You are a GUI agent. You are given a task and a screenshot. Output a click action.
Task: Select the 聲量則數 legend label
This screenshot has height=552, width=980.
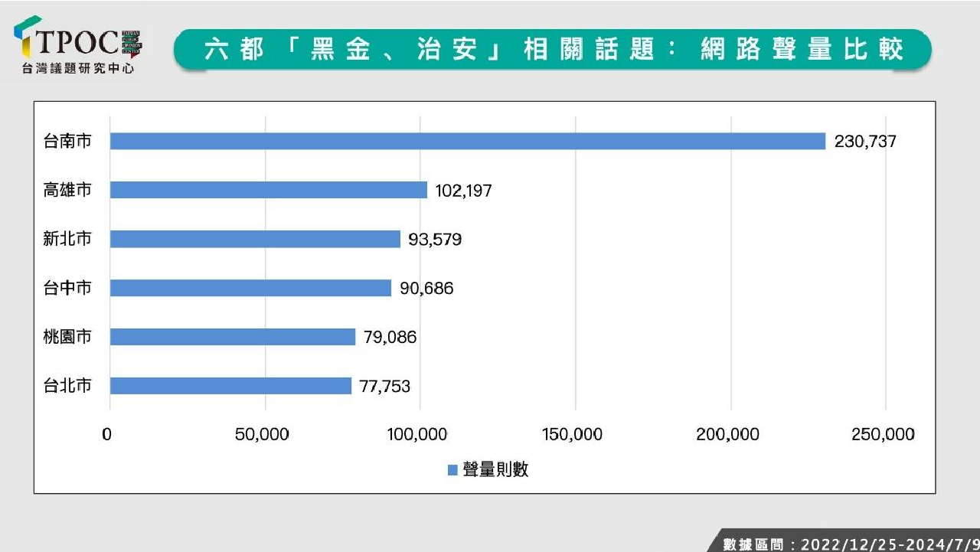pyautogui.click(x=495, y=470)
